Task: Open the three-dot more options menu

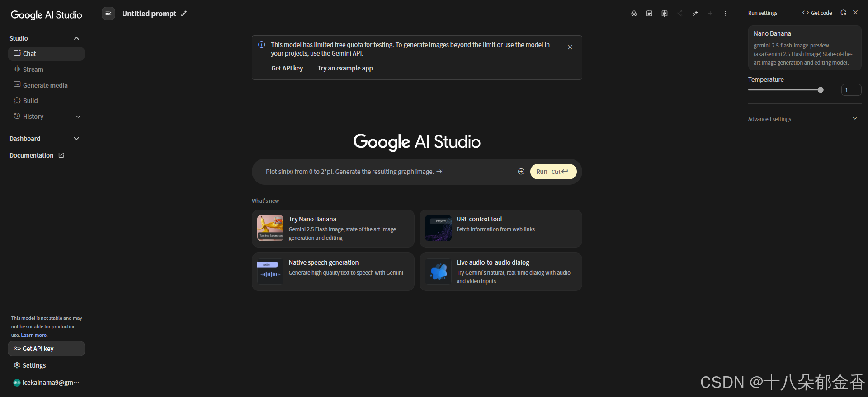Action: pos(726,14)
